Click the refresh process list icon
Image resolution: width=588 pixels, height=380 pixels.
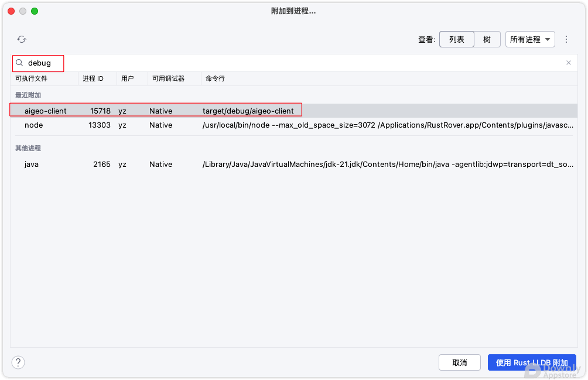(22, 39)
